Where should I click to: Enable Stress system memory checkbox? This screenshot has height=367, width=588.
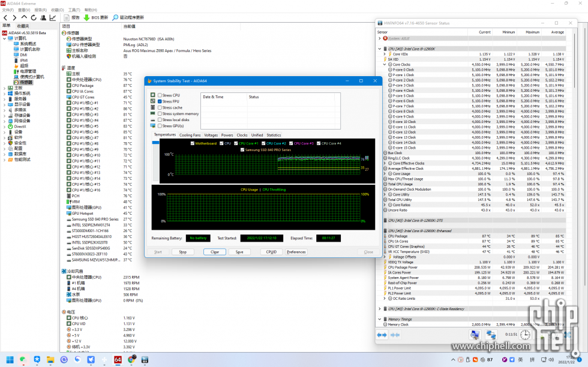(x=160, y=113)
